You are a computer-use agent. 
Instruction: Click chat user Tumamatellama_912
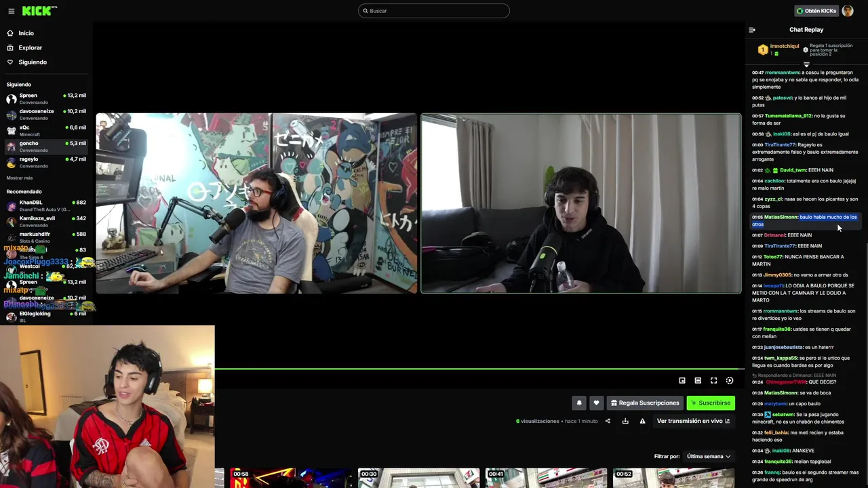[x=788, y=116]
